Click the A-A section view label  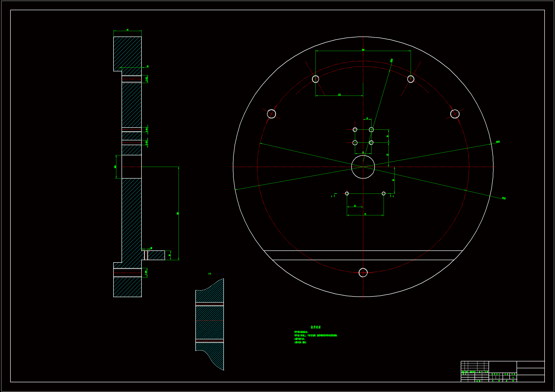coord(210,273)
